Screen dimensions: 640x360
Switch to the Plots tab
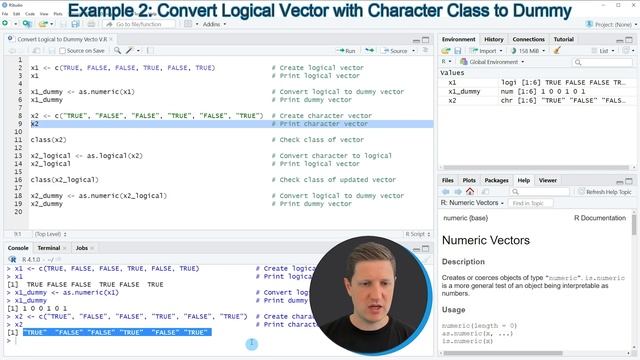(469, 180)
